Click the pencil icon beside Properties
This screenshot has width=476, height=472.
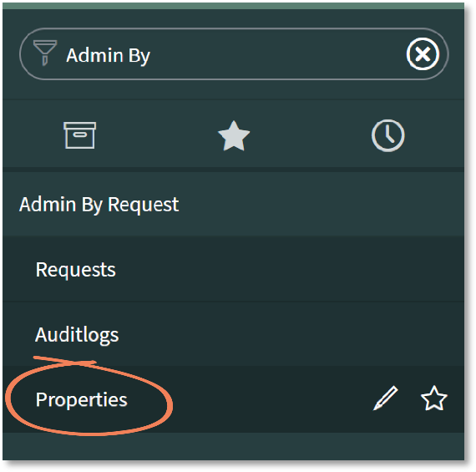(x=386, y=398)
